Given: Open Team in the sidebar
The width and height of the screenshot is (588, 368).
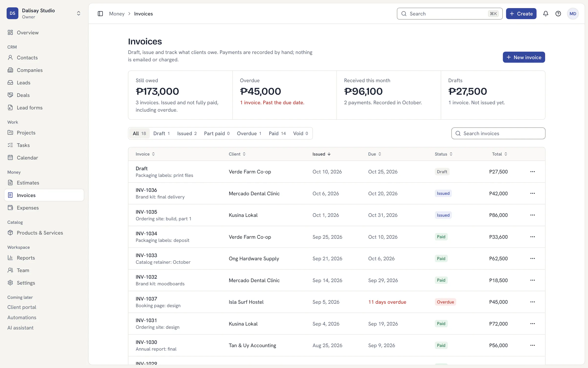Looking at the screenshot, I should click(x=44, y=270).
